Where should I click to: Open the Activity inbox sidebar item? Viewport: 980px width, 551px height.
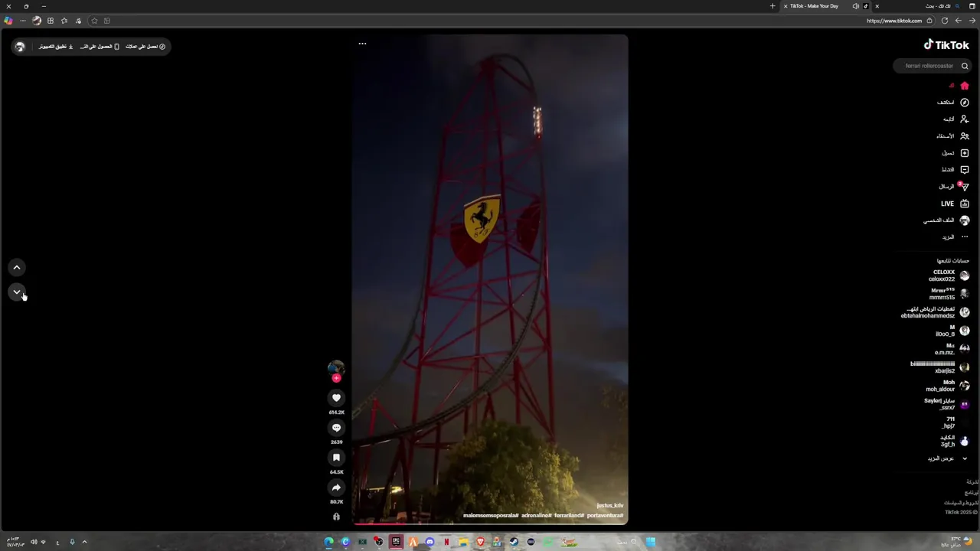955,170
